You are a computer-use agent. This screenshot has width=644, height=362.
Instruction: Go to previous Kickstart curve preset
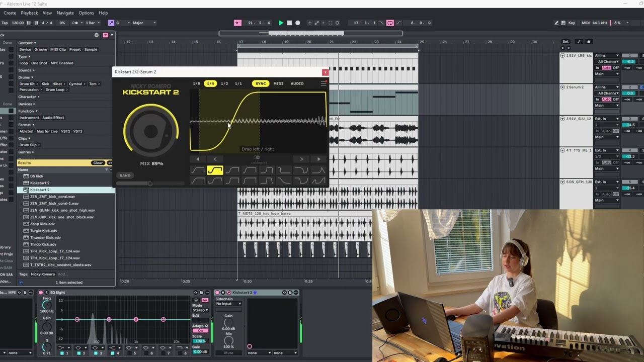tap(215, 159)
